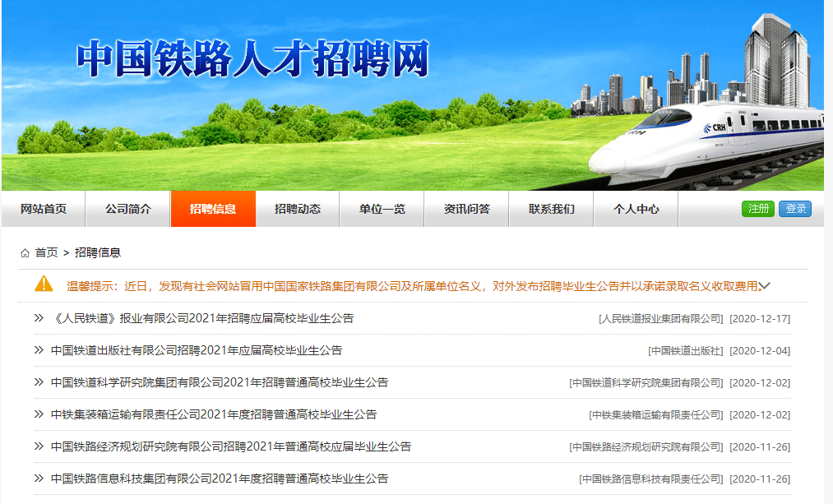The width and height of the screenshot is (833, 504).
Task: Click the 首页 breadcrumb link
Action: tap(46, 252)
